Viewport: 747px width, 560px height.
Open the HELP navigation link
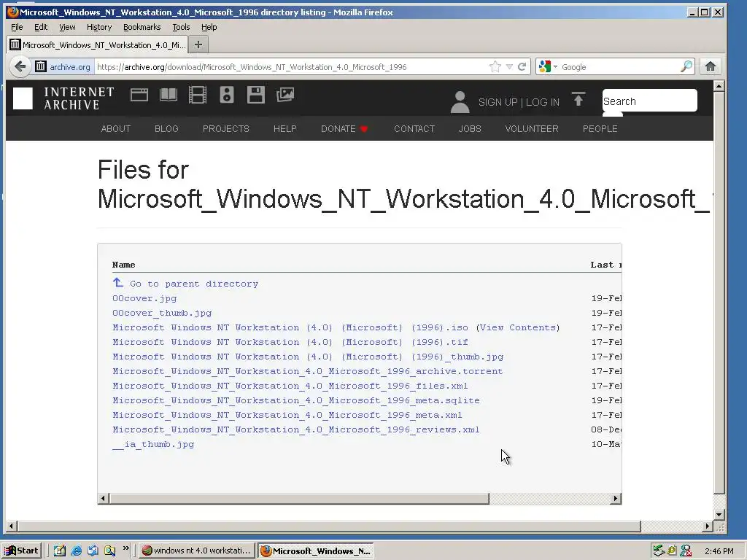(285, 128)
